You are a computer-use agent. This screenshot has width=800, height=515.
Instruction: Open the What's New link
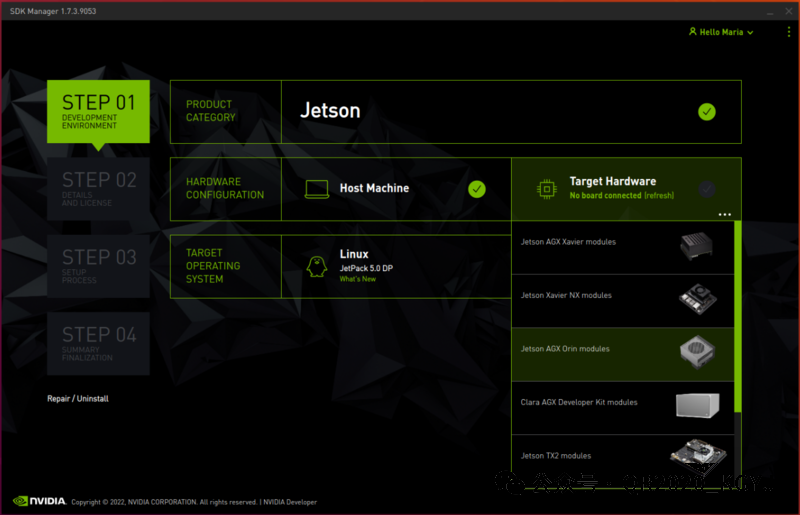pyautogui.click(x=358, y=279)
